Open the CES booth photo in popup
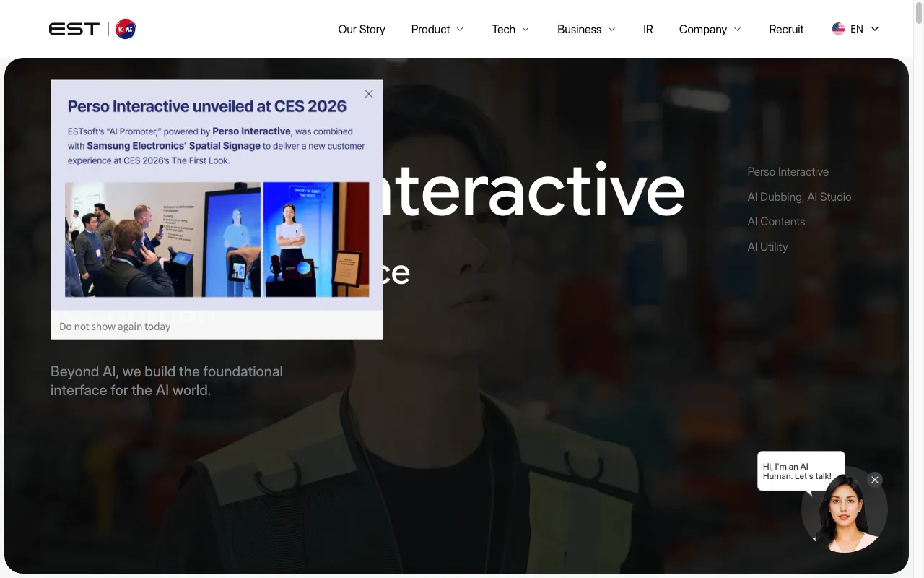The width and height of the screenshot is (924, 578). click(x=217, y=239)
